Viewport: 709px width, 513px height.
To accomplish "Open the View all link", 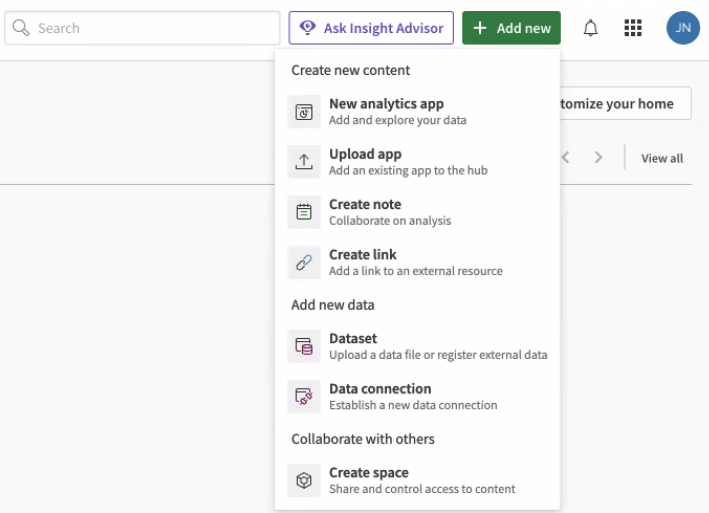I will click(x=662, y=158).
